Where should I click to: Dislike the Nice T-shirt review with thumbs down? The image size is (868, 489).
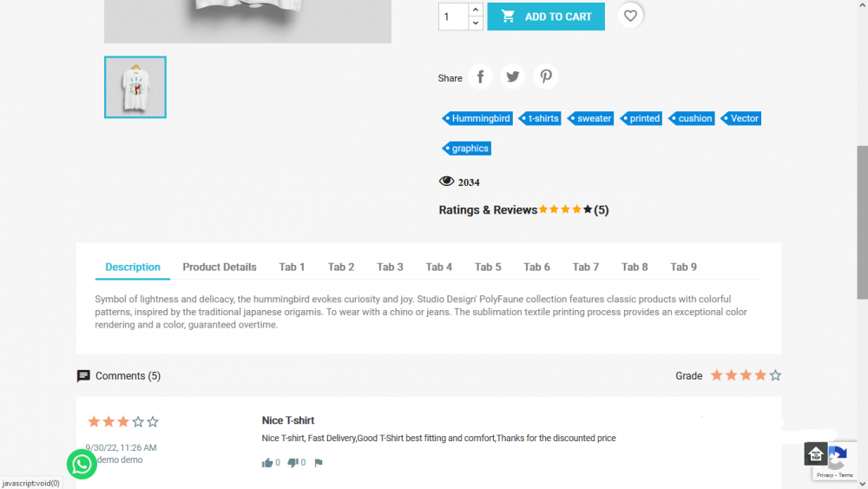click(293, 462)
